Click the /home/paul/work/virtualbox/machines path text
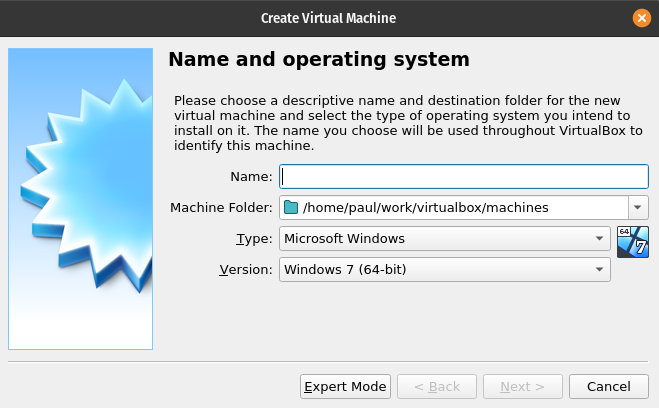 pyautogui.click(x=425, y=208)
